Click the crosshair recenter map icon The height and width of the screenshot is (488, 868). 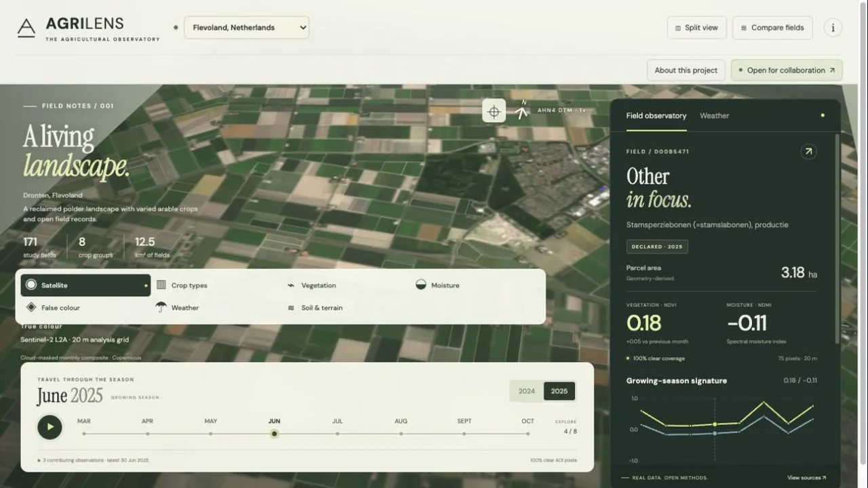click(494, 112)
